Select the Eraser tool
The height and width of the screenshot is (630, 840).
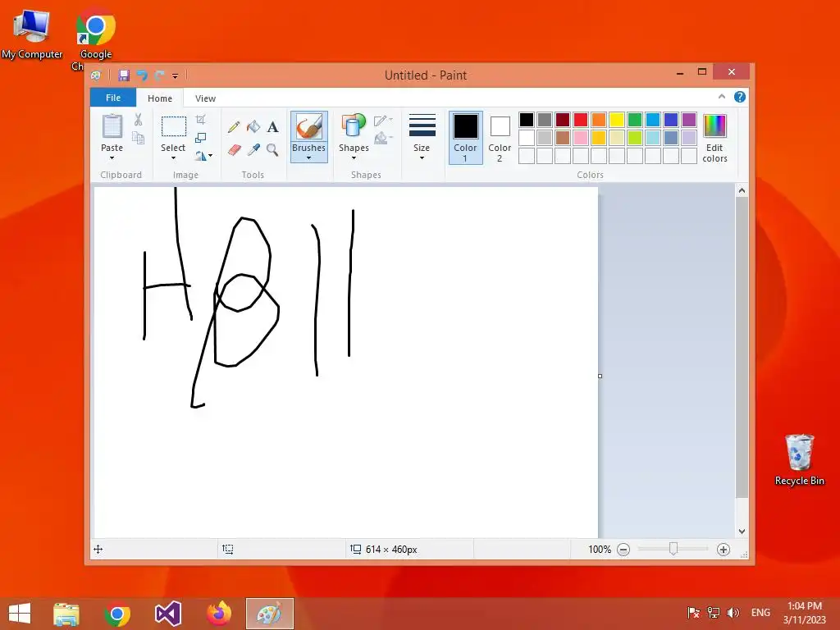tap(234, 149)
